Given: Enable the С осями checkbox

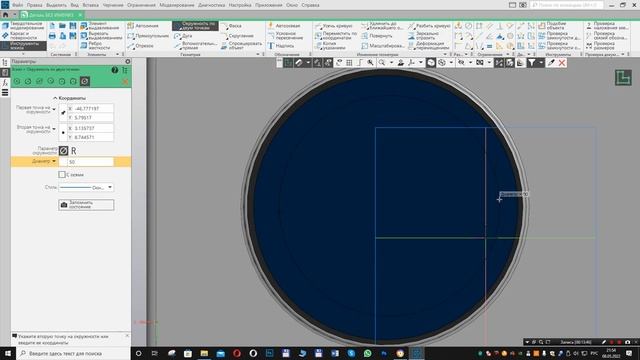Looking at the screenshot, I should coord(62,175).
